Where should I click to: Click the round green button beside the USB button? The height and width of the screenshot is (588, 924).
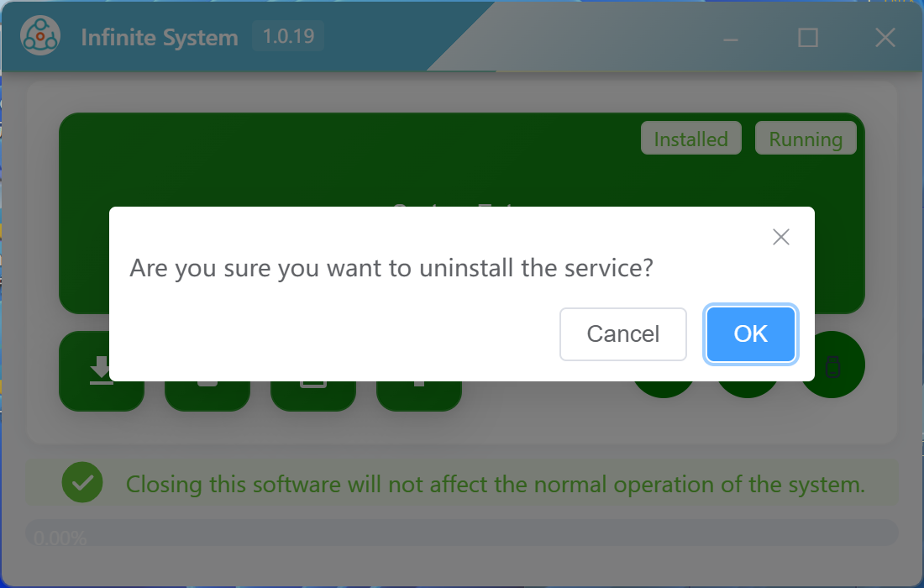pos(748,389)
